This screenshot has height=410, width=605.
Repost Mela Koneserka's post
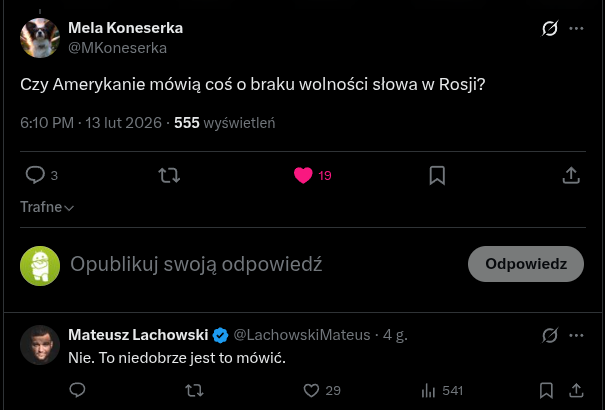pos(170,175)
